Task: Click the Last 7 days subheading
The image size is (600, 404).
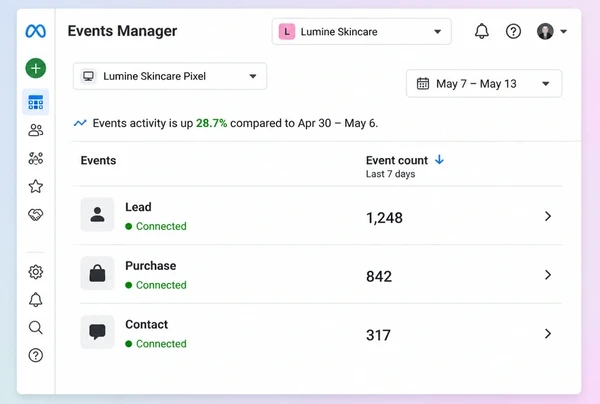Action: click(x=390, y=174)
